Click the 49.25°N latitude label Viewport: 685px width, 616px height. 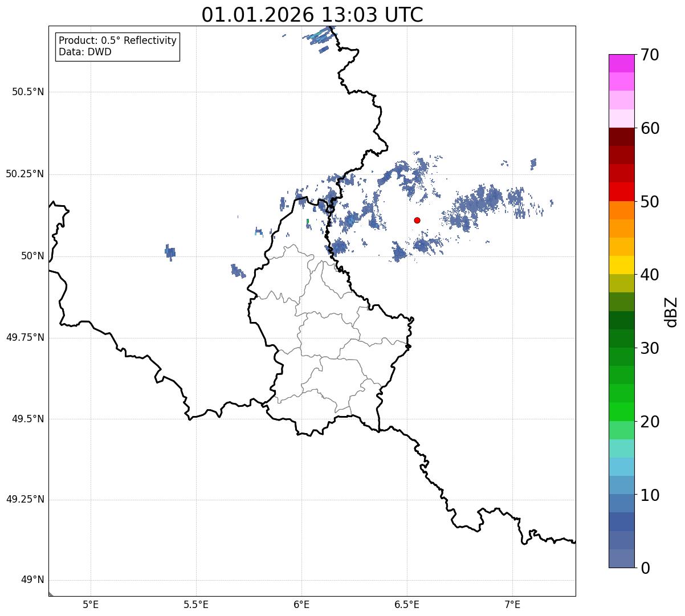[25, 500]
